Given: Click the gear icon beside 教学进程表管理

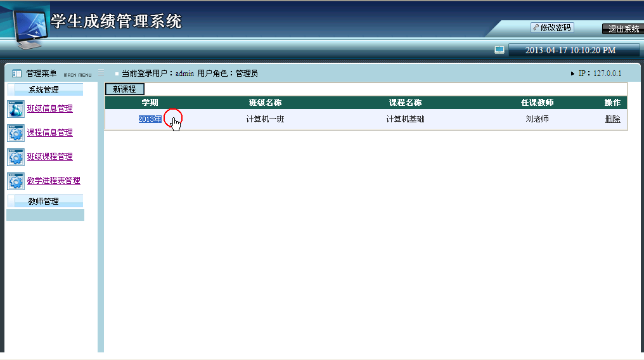Looking at the screenshot, I should click(x=16, y=181).
